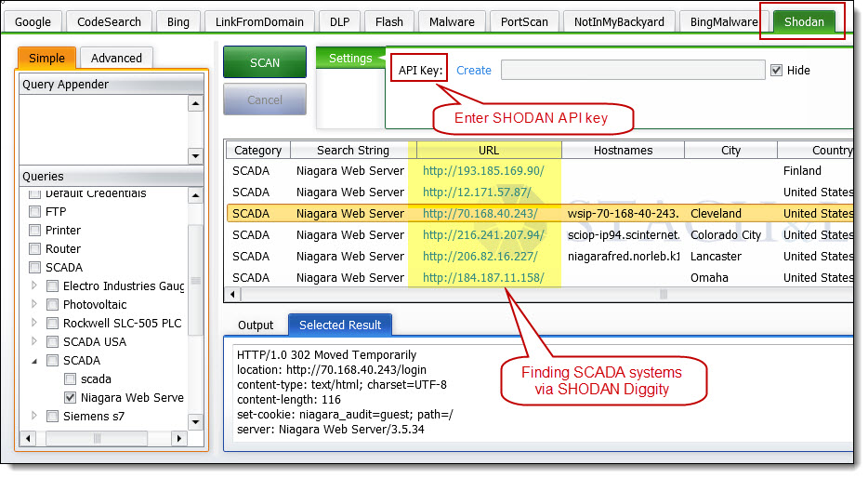The height and width of the screenshot is (478, 868).
Task: Toggle the Hide API key checkbox
Action: coord(777,71)
